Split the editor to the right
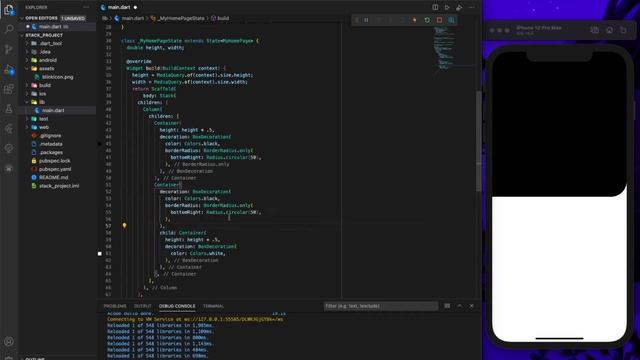640x360 pixels. (435, 7)
